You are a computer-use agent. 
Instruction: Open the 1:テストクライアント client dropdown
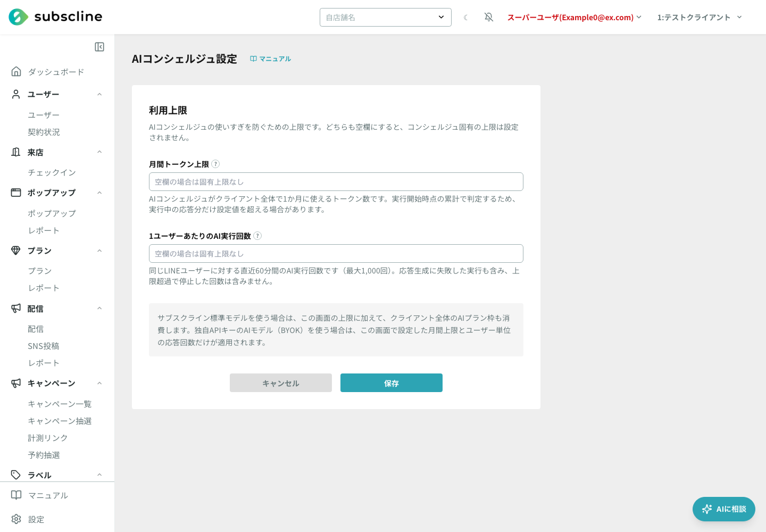[x=700, y=18]
